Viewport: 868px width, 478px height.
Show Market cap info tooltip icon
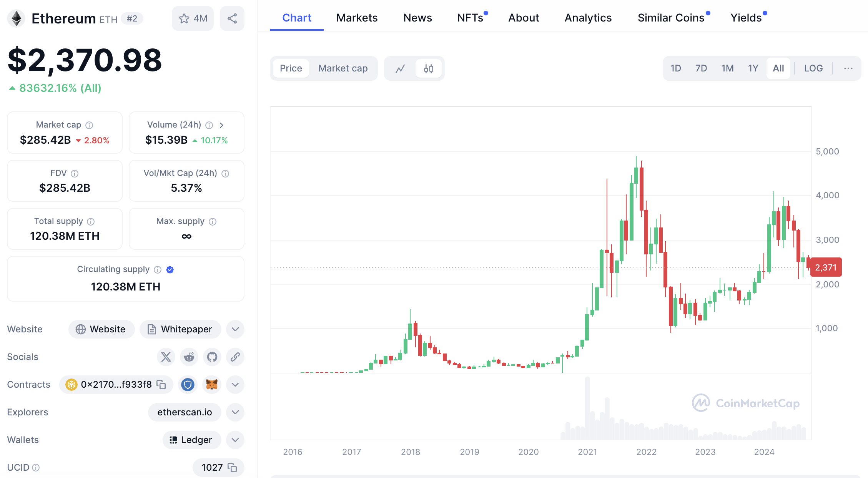pyautogui.click(x=89, y=125)
